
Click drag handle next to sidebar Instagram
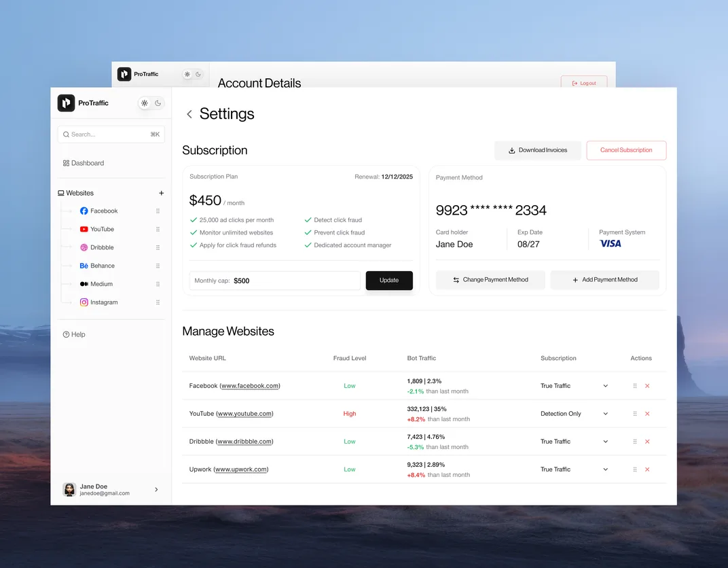(x=158, y=302)
